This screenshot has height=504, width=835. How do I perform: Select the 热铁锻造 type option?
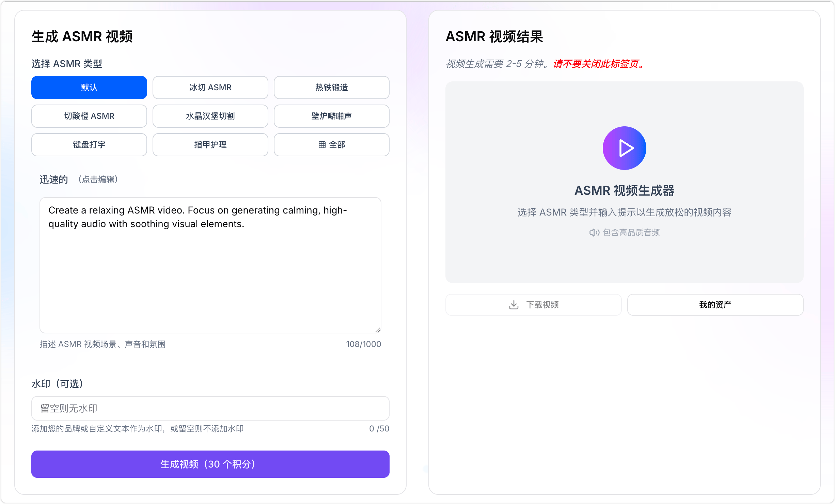coord(332,88)
